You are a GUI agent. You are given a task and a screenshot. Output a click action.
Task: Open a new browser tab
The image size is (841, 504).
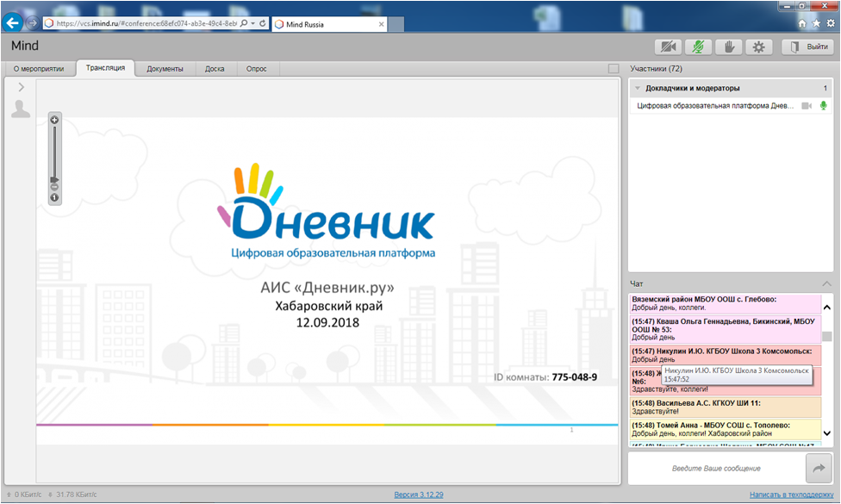point(396,24)
